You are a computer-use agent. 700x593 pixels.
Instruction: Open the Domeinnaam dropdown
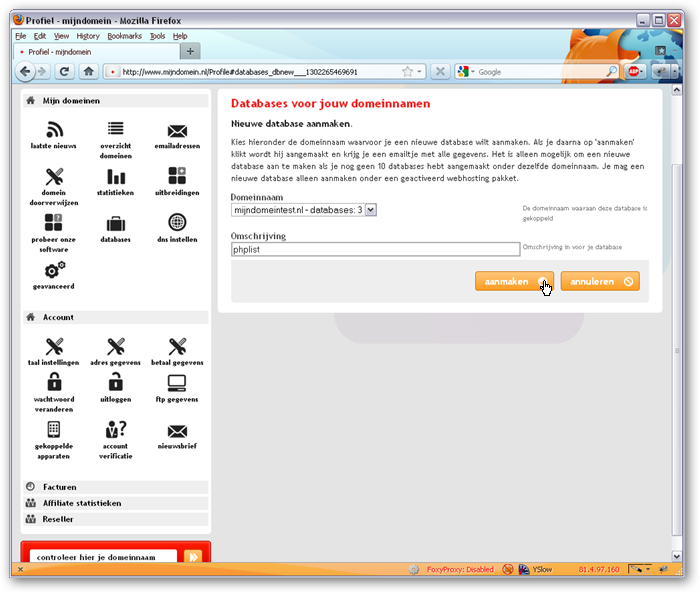(304, 210)
